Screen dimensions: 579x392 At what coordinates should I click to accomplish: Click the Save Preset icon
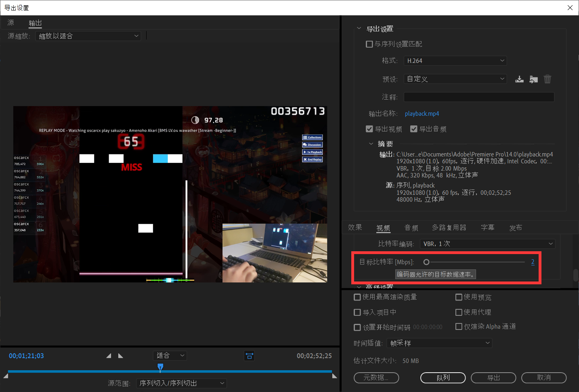pos(519,79)
